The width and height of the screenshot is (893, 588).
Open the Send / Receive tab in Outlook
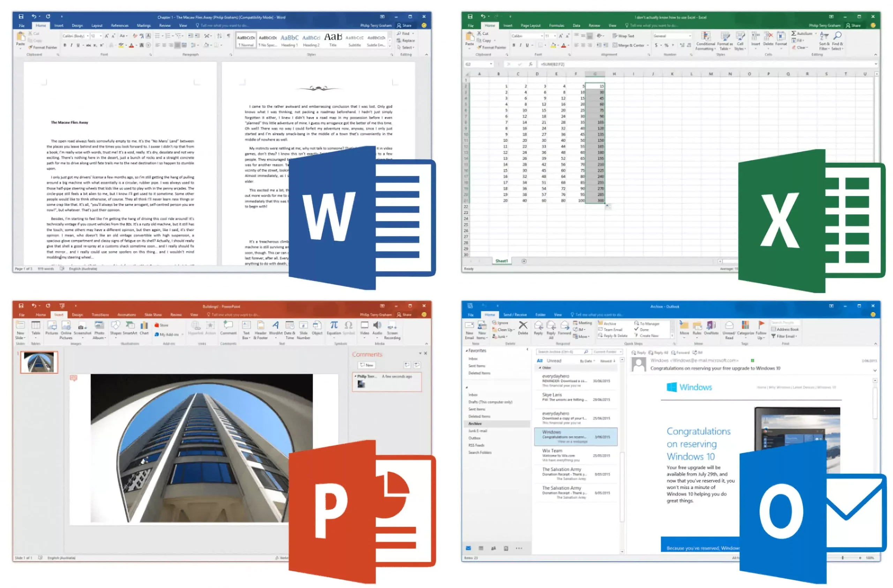point(516,314)
